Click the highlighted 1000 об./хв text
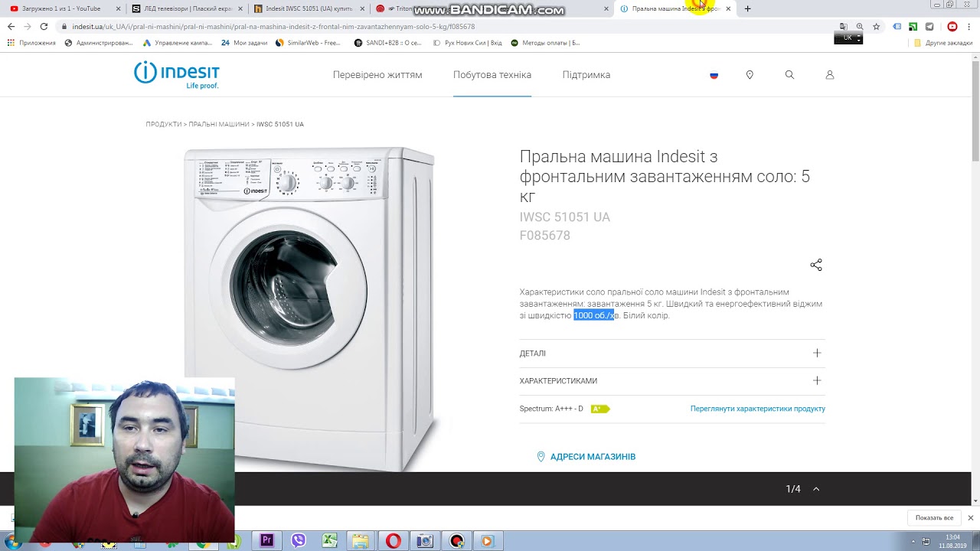 (x=594, y=315)
